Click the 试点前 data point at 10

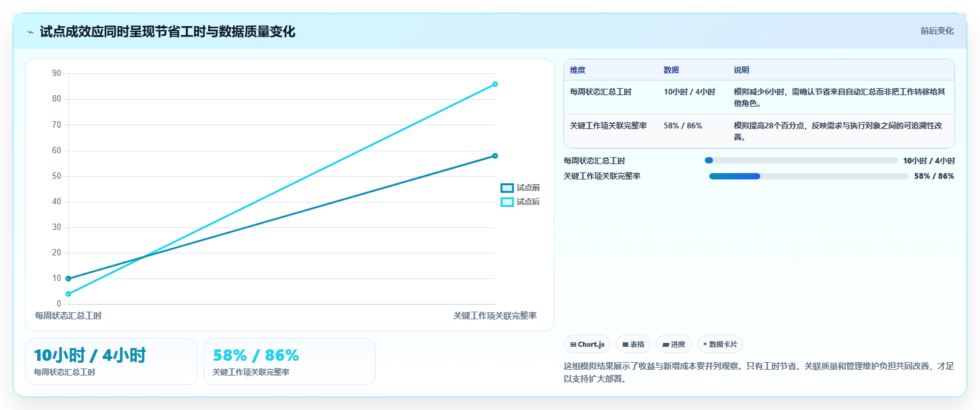click(68, 278)
